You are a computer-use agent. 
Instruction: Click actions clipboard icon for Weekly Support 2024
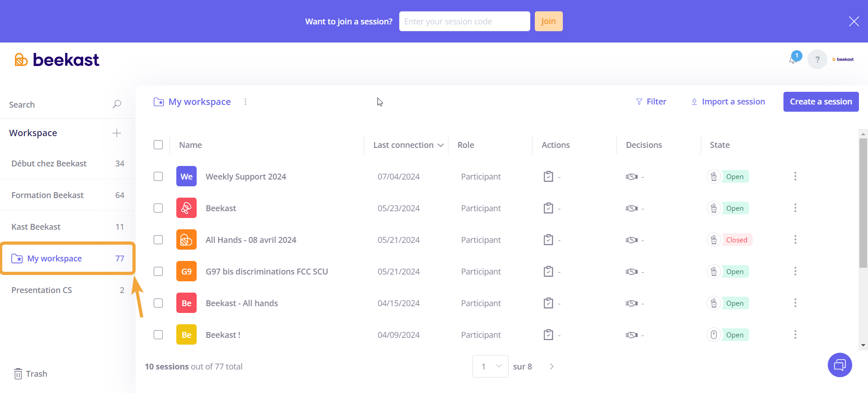[x=548, y=176]
